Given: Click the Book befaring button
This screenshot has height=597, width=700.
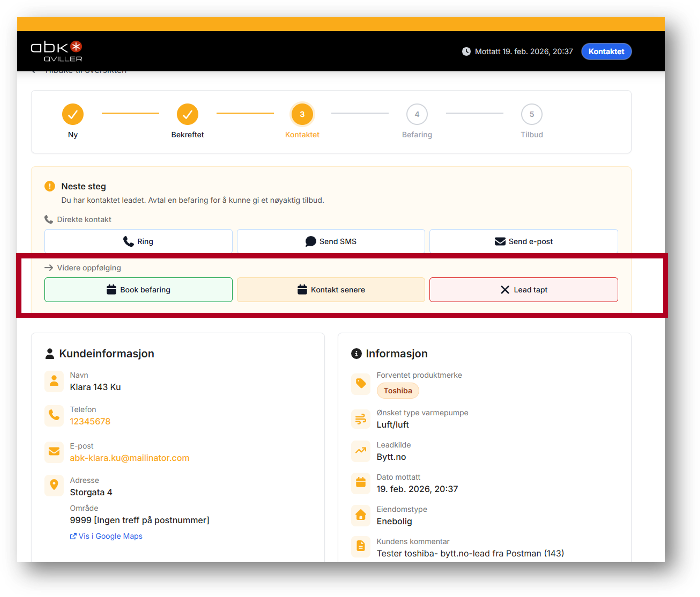Looking at the screenshot, I should [x=139, y=290].
